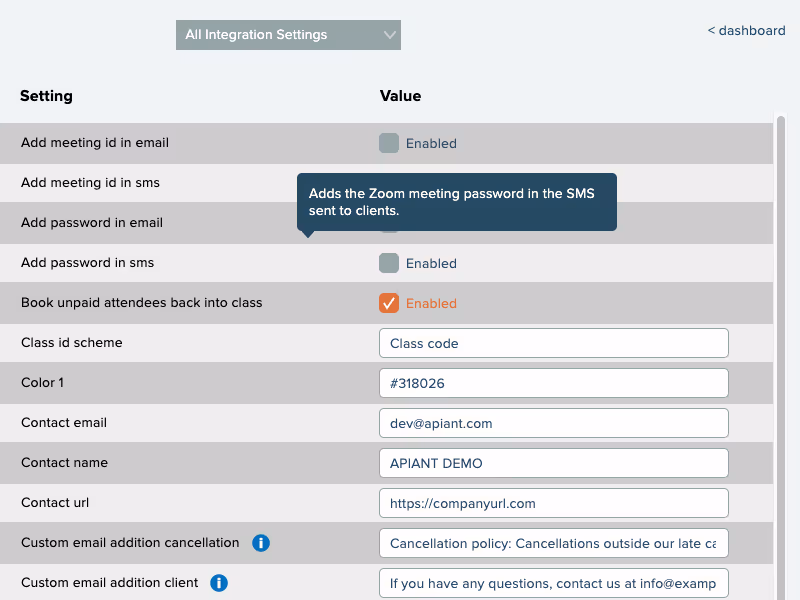Open info icon for Custom email addition client
Viewport: 800px width, 600px height.
tap(219, 583)
